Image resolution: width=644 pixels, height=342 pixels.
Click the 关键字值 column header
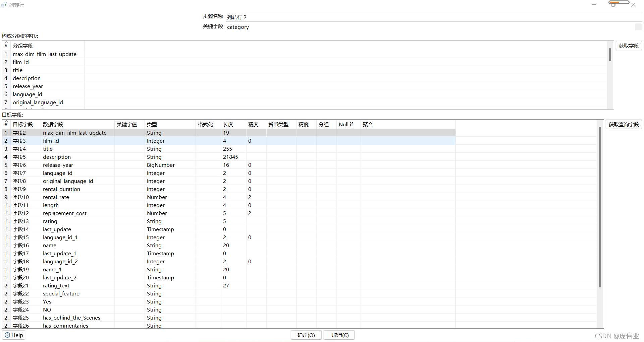click(129, 124)
